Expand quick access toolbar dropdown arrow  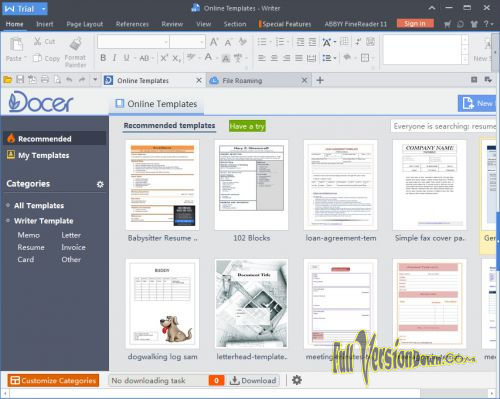click(95, 80)
